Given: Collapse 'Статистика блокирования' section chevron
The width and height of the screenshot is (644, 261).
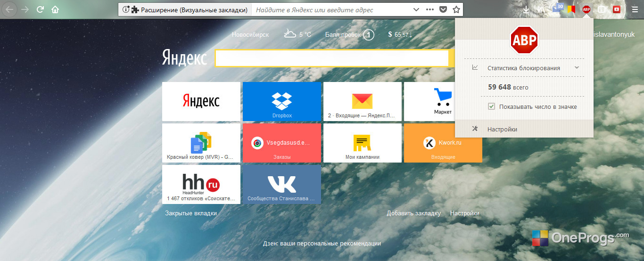Looking at the screenshot, I should tap(577, 68).
